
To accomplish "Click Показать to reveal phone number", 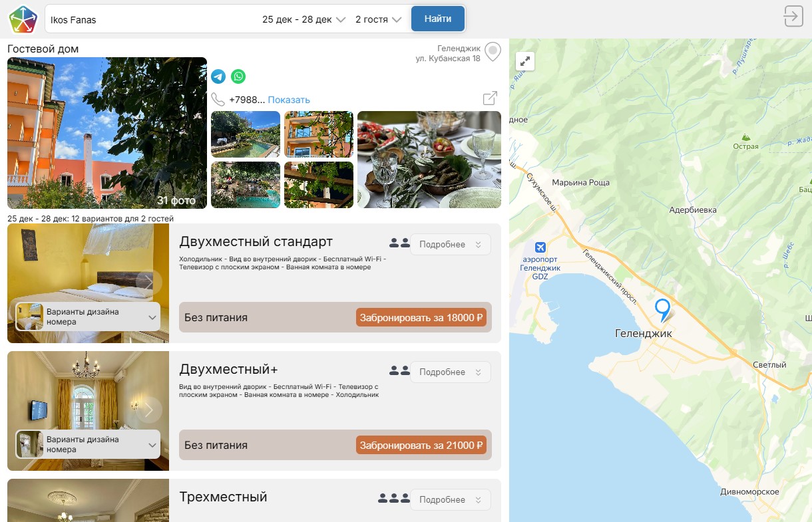I will pyautogui.click(x=289, y=100).
